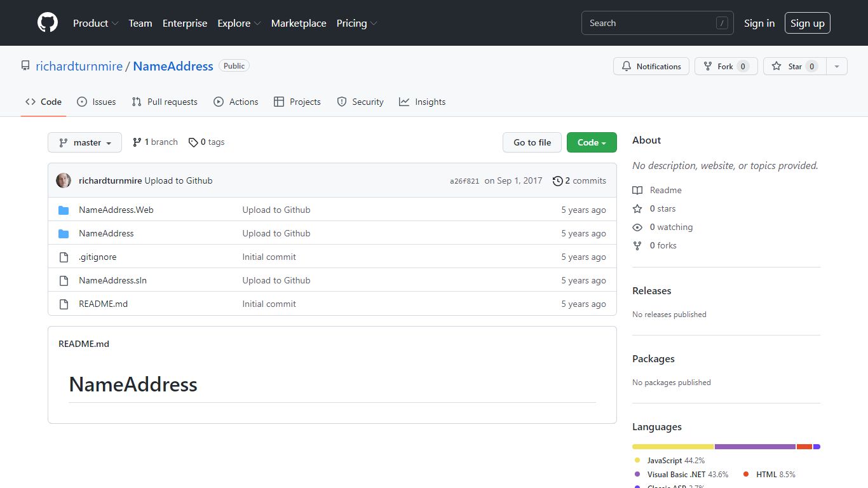The width and height of the screenshot is (868, 488).
Task: Open richardturnmire owner link in header
Action: (79, 66)
